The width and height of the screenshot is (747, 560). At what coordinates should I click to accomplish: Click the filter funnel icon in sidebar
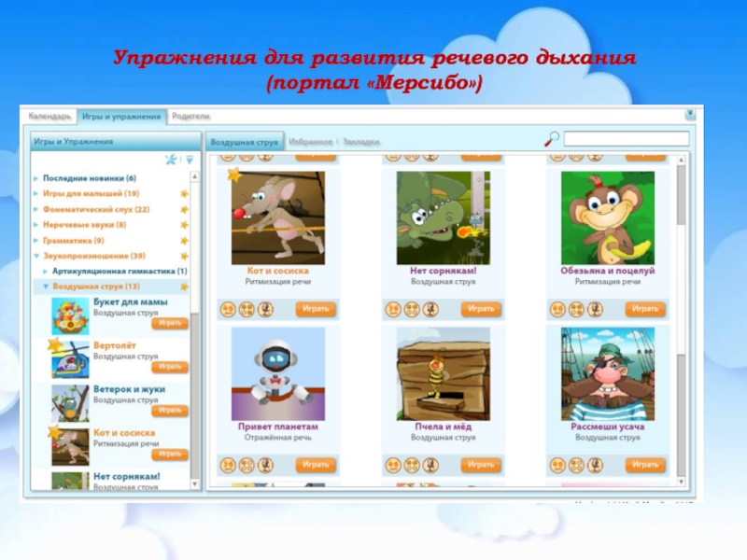click(x=190, y=160)
